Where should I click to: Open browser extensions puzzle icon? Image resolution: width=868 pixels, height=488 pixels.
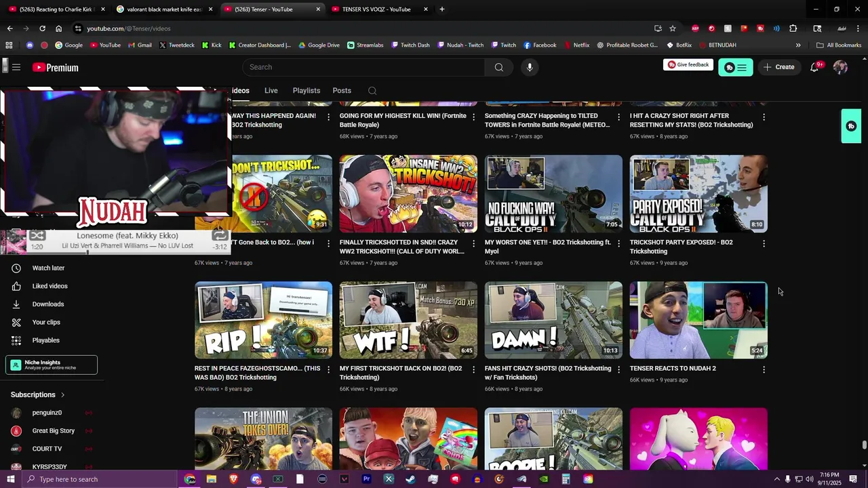tap(793, 28)
